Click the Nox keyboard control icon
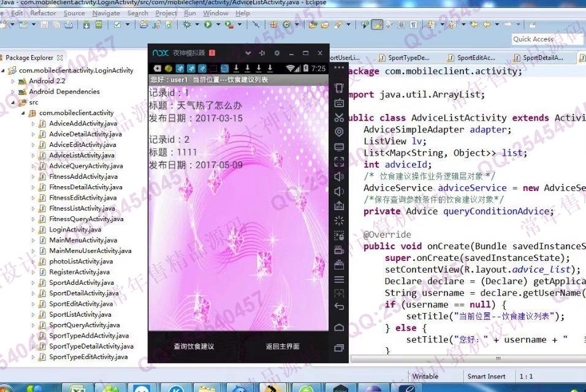Screen dimensions: 586x392 (x=339, y=103)
